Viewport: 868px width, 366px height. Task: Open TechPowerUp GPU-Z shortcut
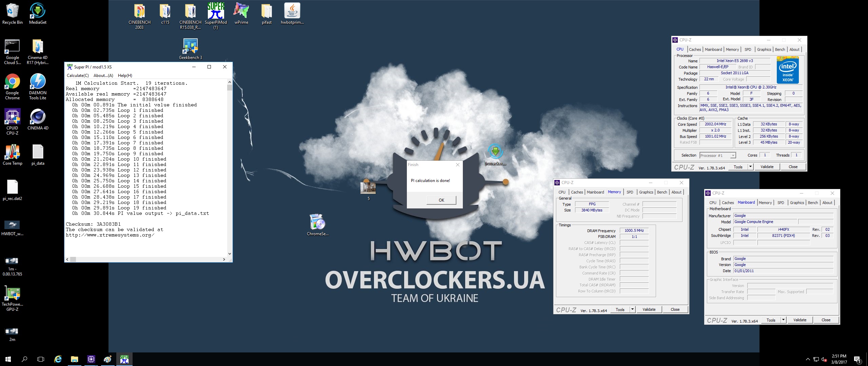click(13, 298)
